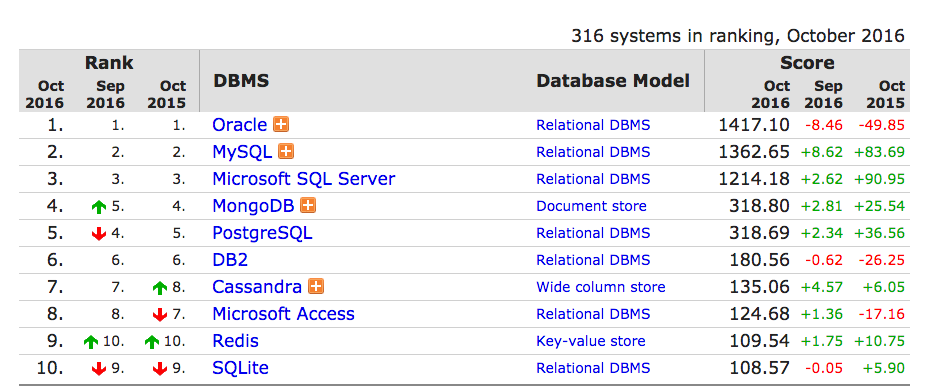930x390 pixels.
Task: Open the Key-value store link
Action: pyautogui.click(x=591, y=341)
